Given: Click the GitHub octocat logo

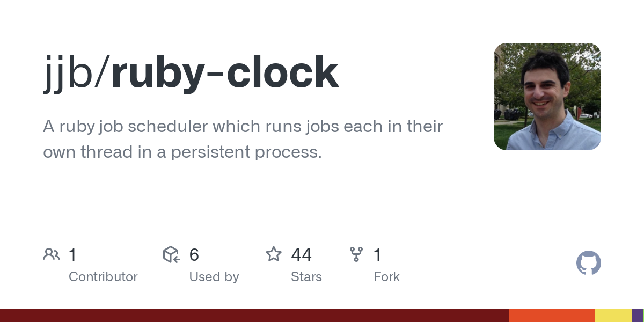Looking at the screenshot, I should (589, 263).
